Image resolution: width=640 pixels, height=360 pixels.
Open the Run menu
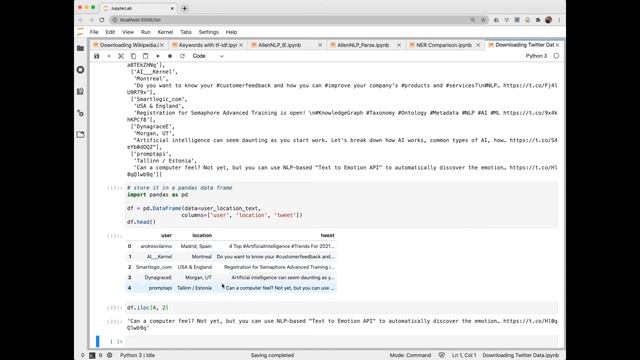click(x=146, y=32)
